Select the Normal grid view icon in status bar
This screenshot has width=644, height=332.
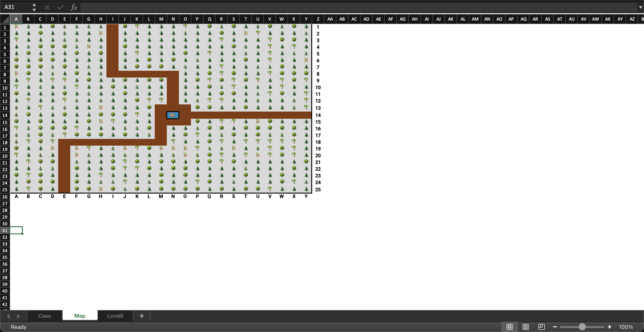pyautogui.click(x=510, y=327)
